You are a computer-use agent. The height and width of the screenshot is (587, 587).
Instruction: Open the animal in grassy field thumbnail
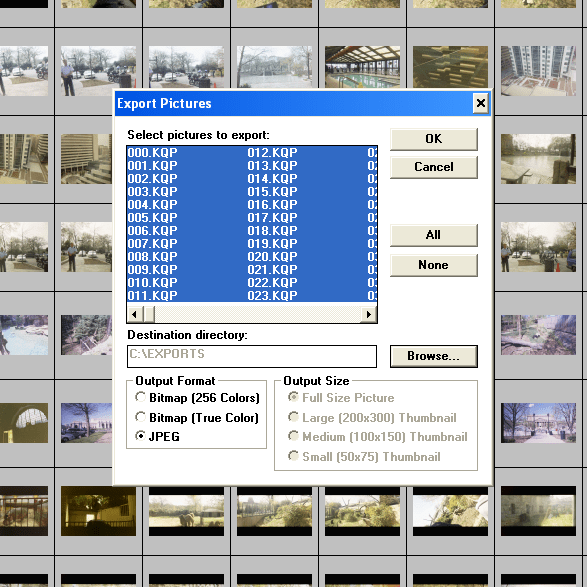[x=186, y=511]
